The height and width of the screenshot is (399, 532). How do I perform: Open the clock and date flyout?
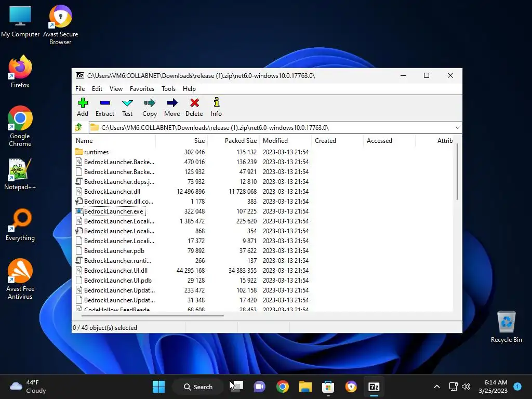click(493, 387)
